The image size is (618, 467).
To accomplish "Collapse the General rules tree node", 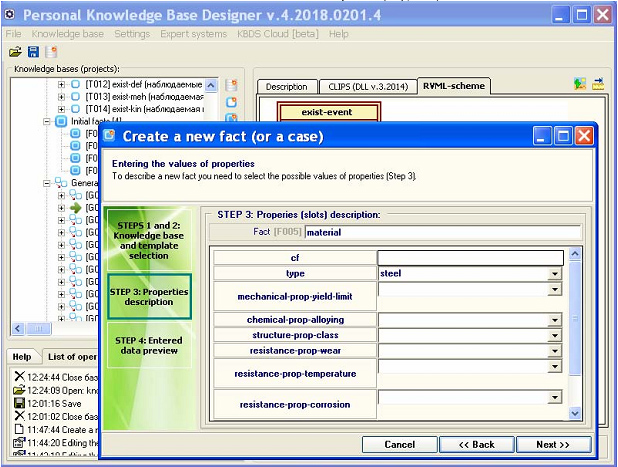I will tap(47, 183).
